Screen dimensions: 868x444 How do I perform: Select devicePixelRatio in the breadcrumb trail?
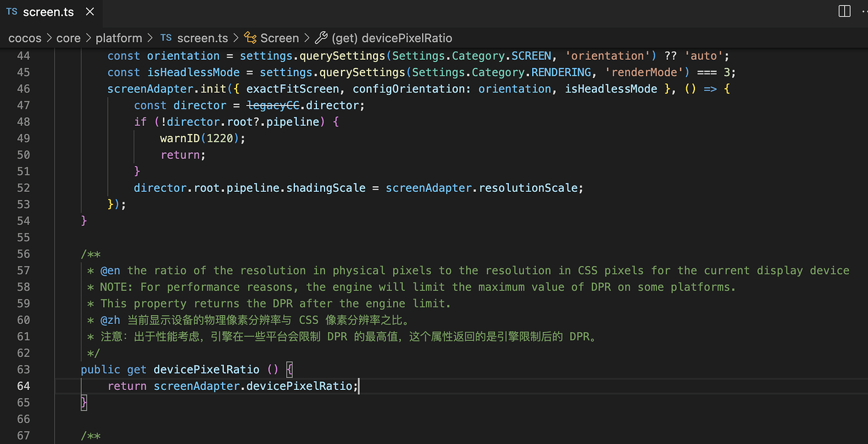[x=393, y=38]
